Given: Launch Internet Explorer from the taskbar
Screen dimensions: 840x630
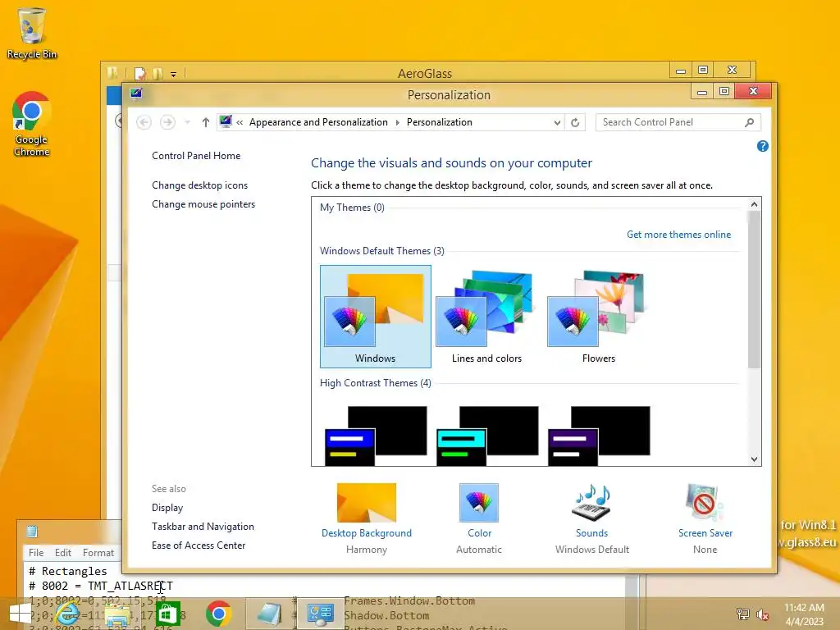Looking at the screenshot, I should click(68, 614).
